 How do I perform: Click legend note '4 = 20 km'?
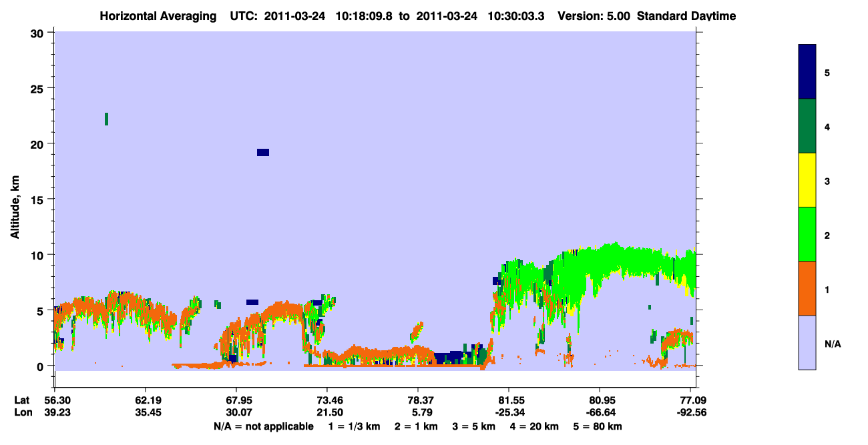click(534, 426)
